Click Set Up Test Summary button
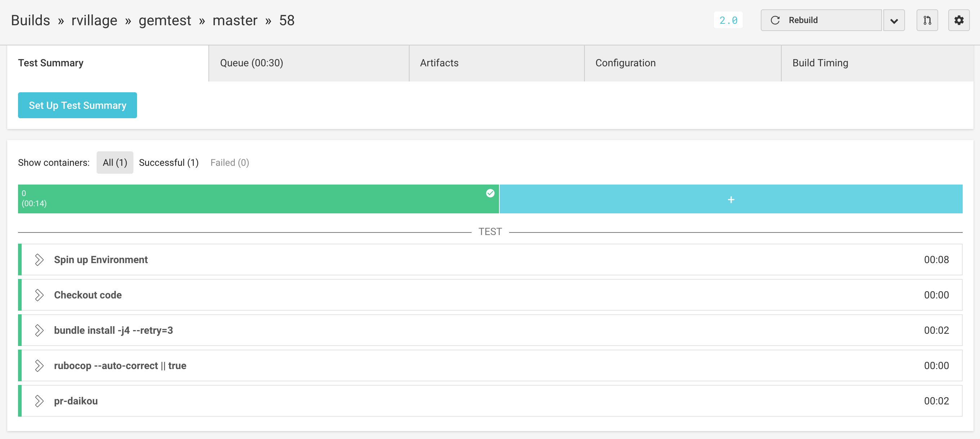Viewport: 980px width, 439px height. (78, 105)
